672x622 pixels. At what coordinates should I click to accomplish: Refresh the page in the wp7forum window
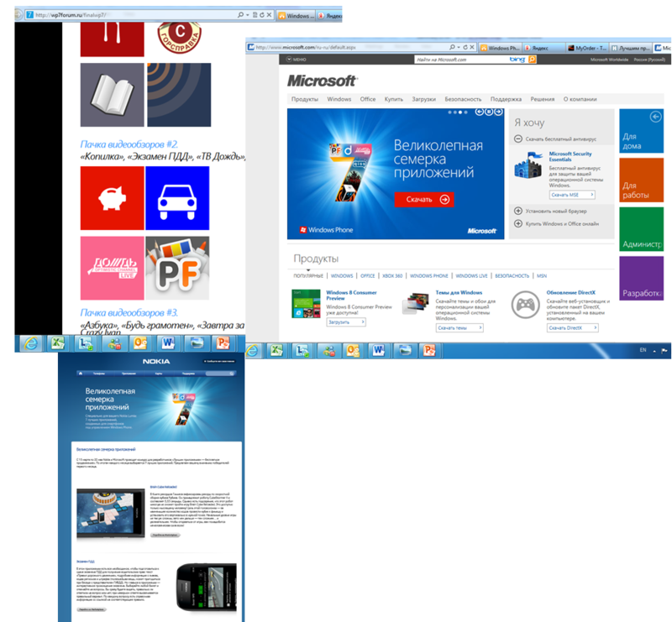click(262, 15)
